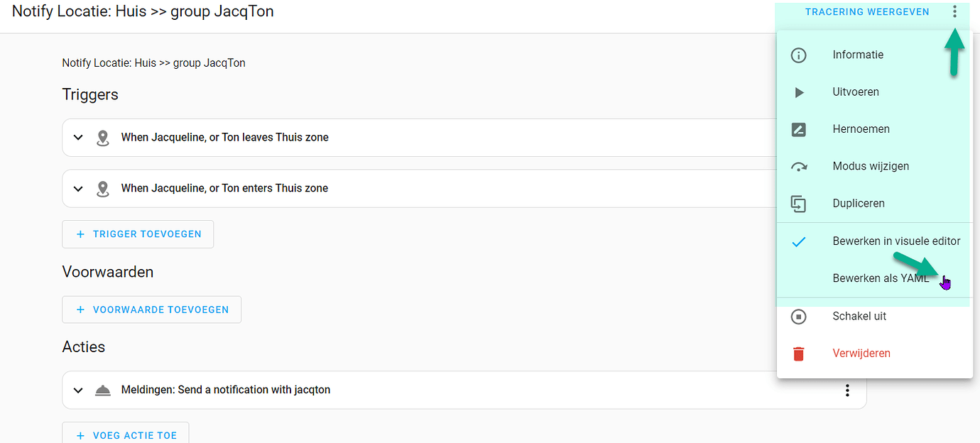Open TRACERING WEERGEVEN link
This screenshot has height=443, width=980.
click(x=867, y=11)
